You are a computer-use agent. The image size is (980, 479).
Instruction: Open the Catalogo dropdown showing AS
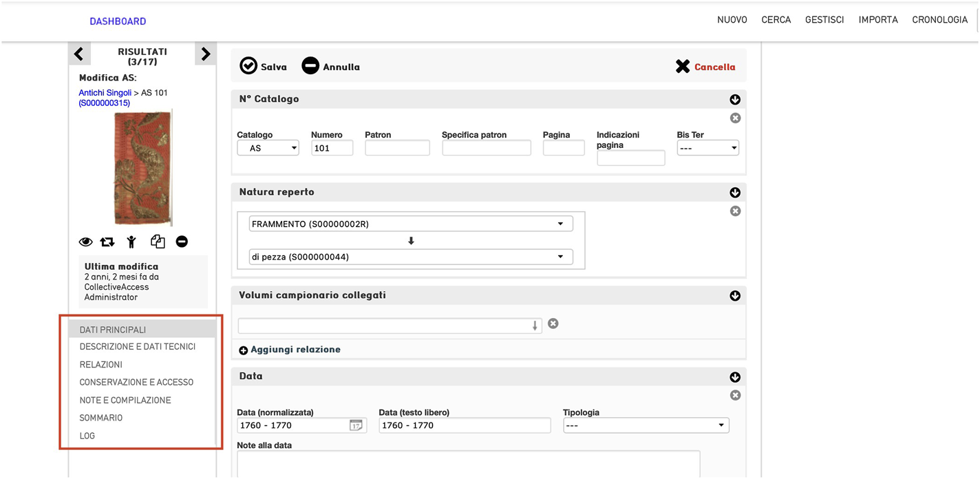268,148
